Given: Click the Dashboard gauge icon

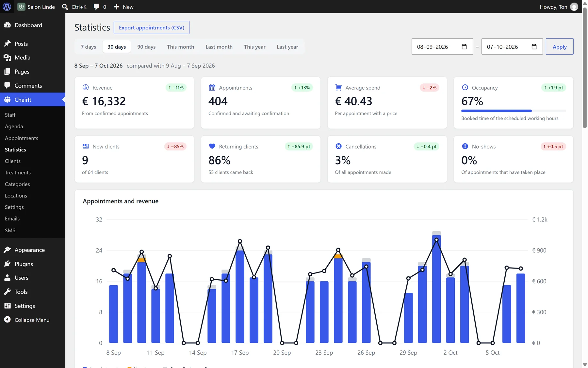Looking at the screenshot, I should pos(7,25).
